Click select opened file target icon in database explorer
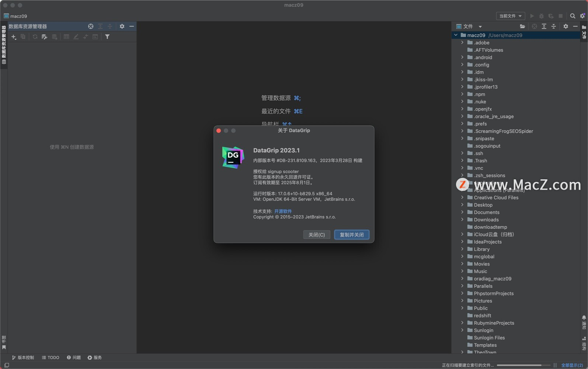This screenshot has height=369, width=588. (x=91, y=26)
